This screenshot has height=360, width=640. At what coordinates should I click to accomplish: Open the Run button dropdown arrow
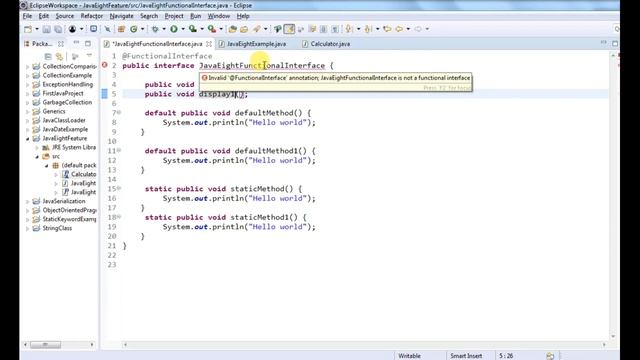(x=183, y=29)
